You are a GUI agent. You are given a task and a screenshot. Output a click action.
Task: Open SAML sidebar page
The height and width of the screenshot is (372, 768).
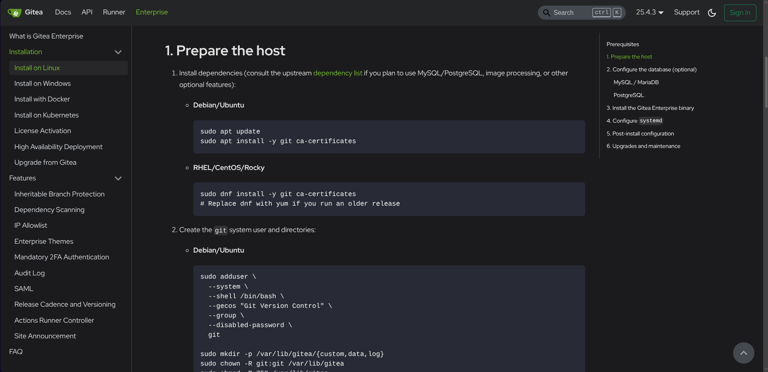(x=24, y=289)
